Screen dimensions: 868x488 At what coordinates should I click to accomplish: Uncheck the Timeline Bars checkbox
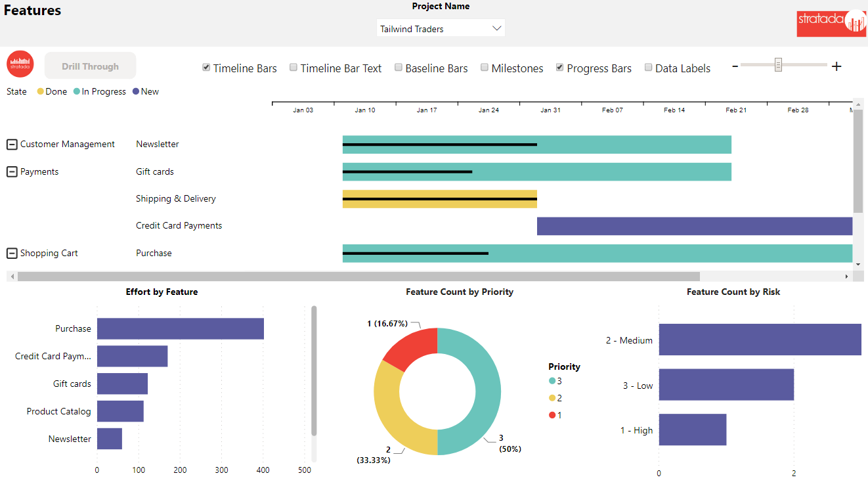[206, 68]
